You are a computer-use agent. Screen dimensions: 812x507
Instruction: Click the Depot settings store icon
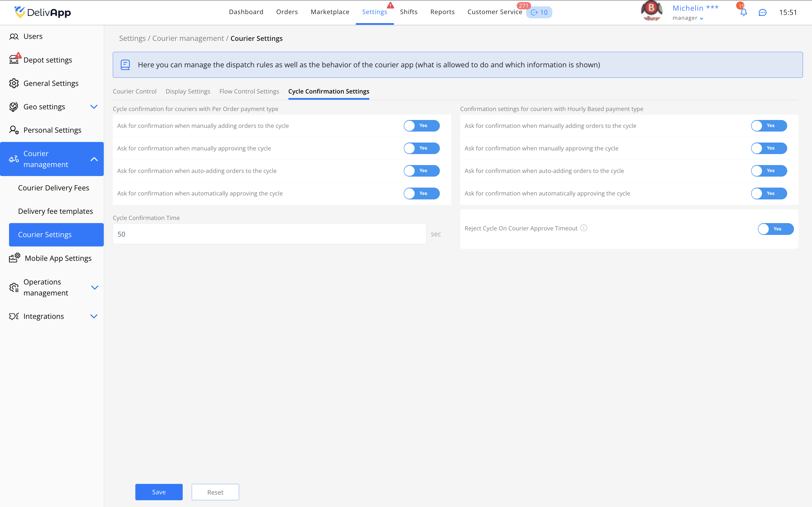14,60
